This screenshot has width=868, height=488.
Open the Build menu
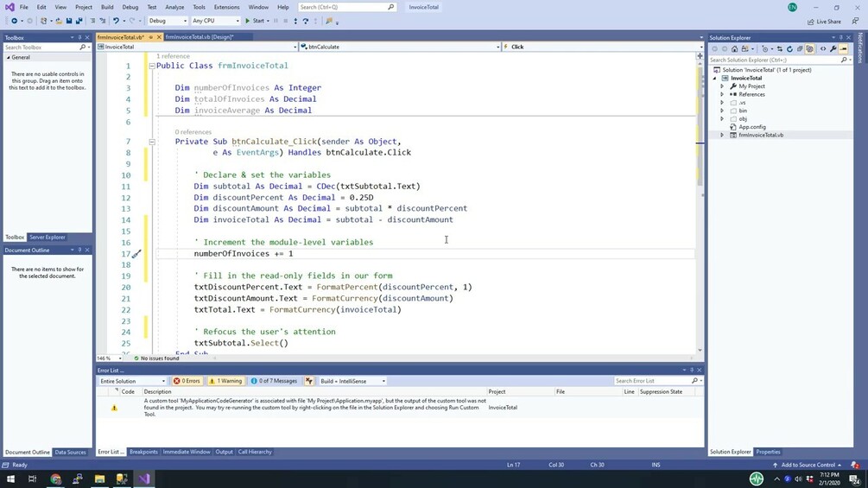107,7
